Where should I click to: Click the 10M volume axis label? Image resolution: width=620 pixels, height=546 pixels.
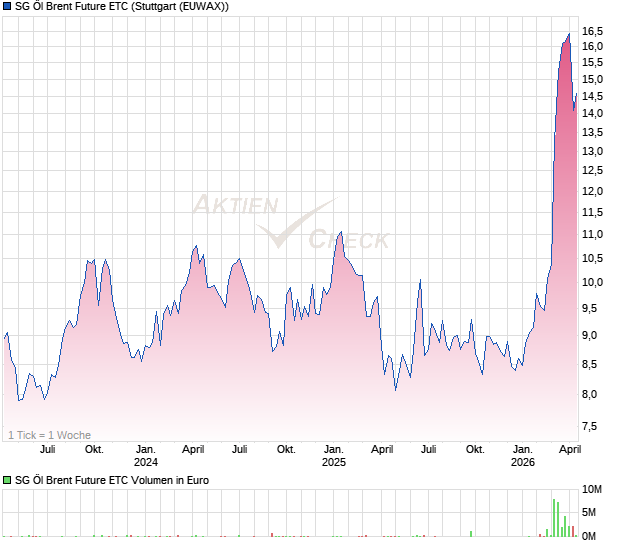tap(592, 489)
